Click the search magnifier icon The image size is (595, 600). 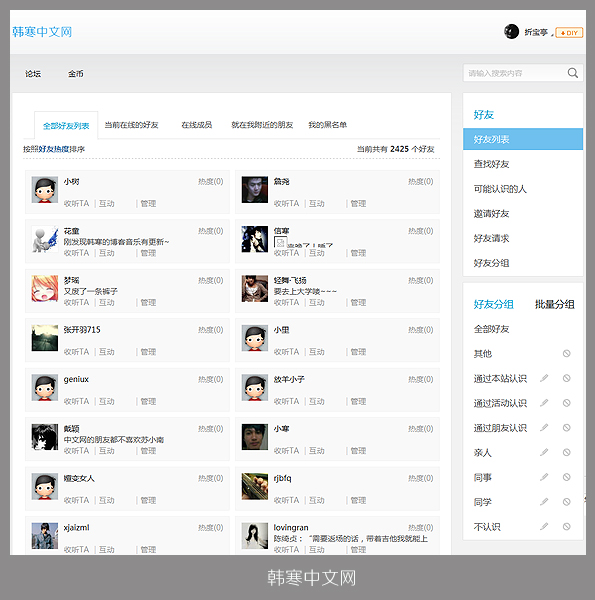click(572, 73)
